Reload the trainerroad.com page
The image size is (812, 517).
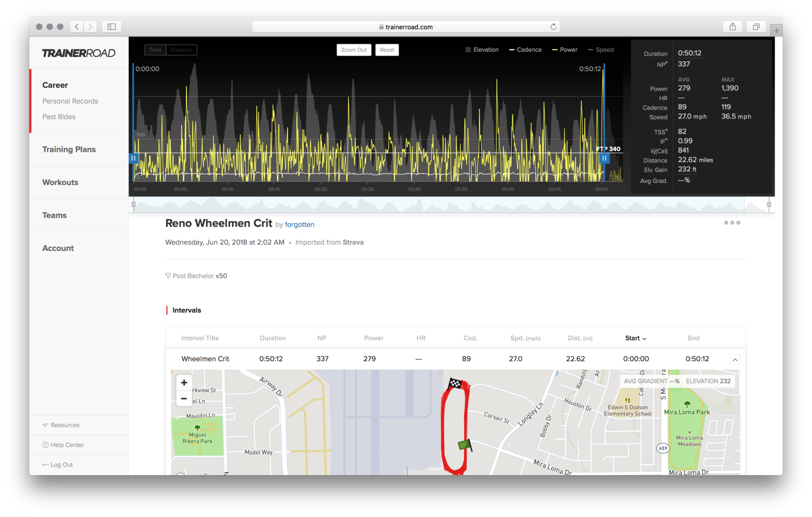click(553, 27)
